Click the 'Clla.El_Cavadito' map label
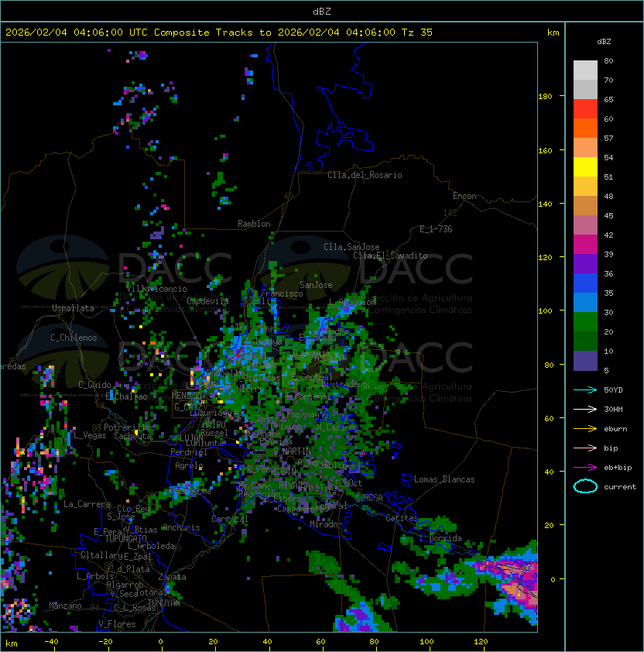Screen dimensions: 644x652 [x=390, y=256]
